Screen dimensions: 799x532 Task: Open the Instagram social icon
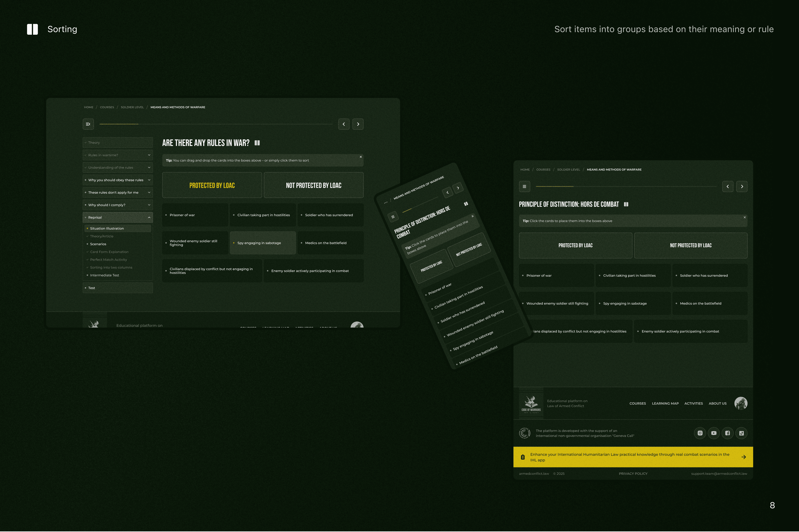(700, 433)
